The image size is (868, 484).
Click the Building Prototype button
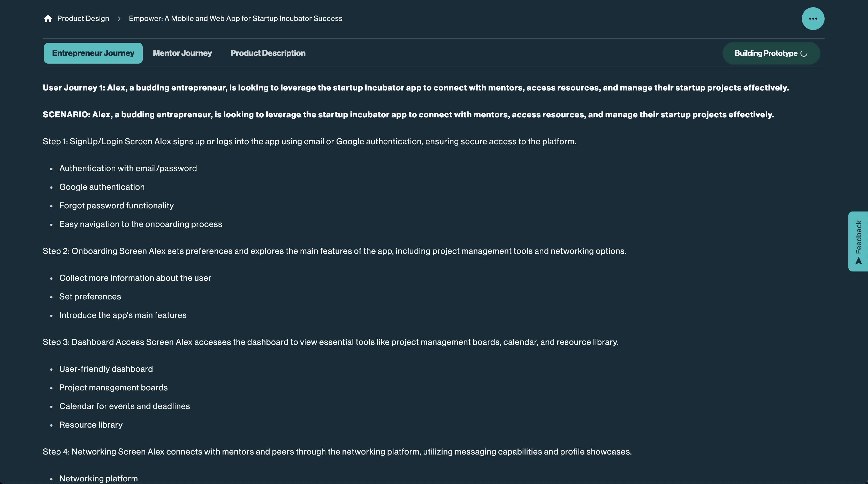coord(771,53)
